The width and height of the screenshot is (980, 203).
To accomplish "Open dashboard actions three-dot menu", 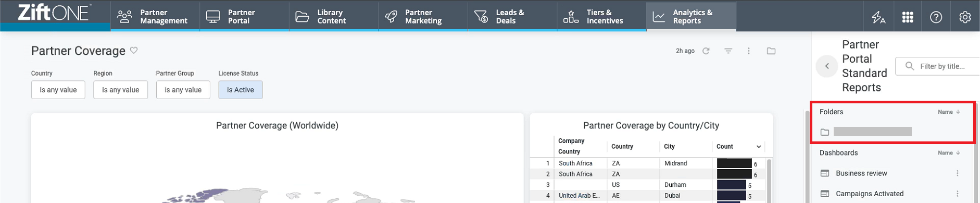I will 749,51.
